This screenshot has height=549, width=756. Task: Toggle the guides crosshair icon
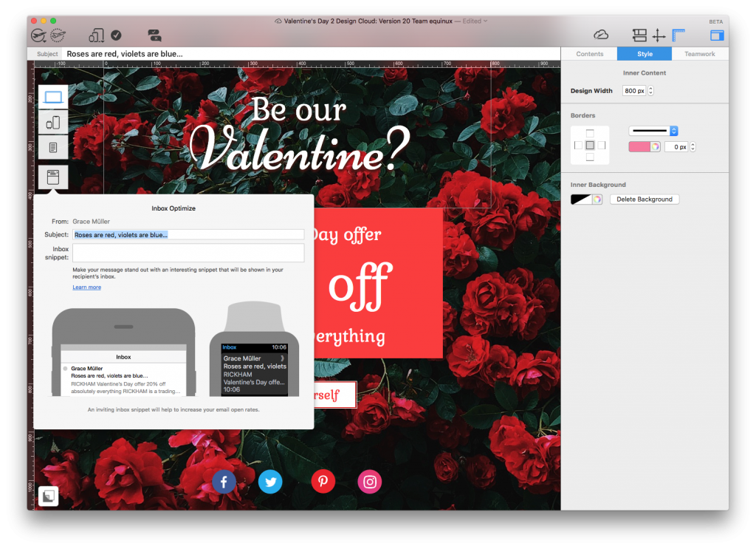coord(659,35)
